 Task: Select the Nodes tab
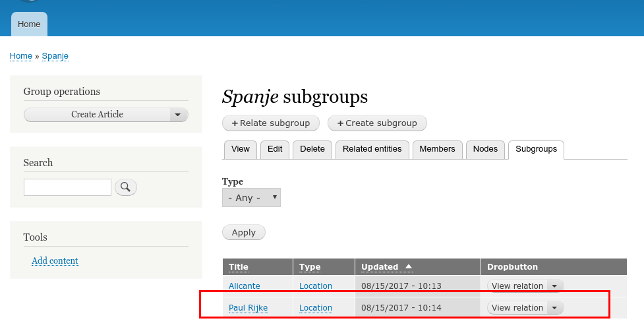click(x=485, y=149)
